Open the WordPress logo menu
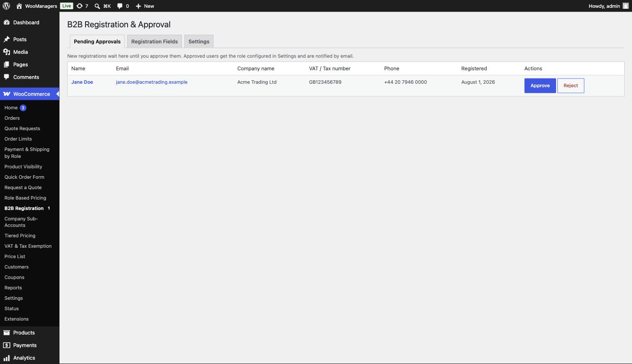Screen dimensions: 632x364 (x=7, y=6)
